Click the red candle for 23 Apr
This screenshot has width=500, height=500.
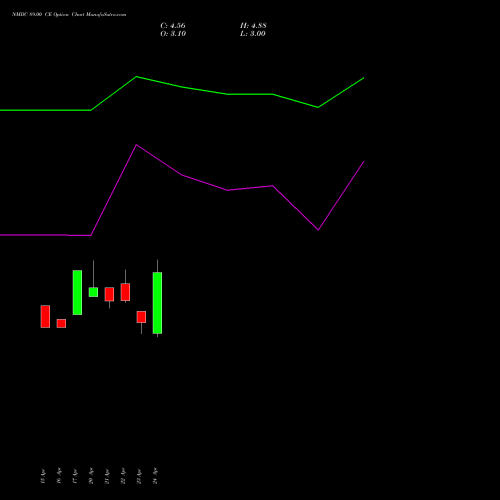[x=141, y=317]
